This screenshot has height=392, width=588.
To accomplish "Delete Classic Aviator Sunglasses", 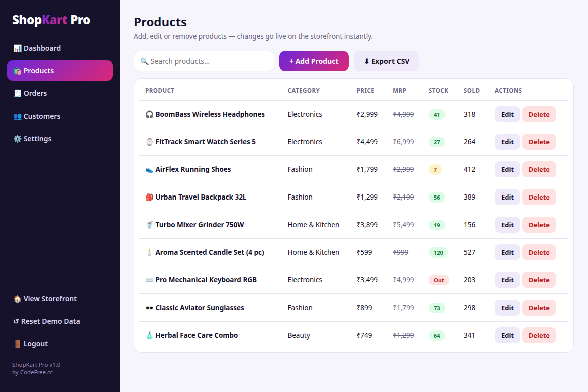I will (x=539, y=308).
